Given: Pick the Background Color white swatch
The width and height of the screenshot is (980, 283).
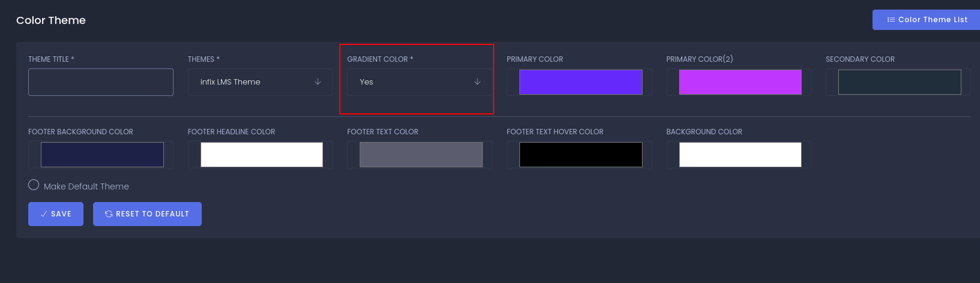Looking at the screenshot, I should point(740,155).
